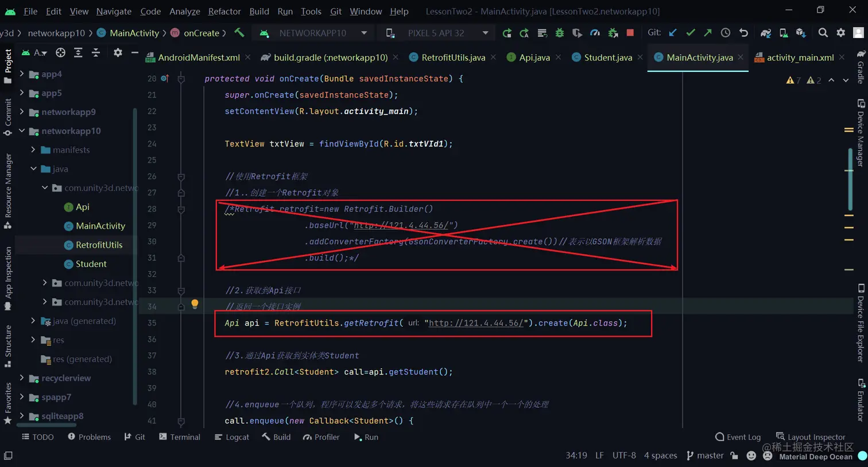Viewport: 868px width, 467px height.
Task: Toggle the Device File Explorer window
Action: [861, 322]
